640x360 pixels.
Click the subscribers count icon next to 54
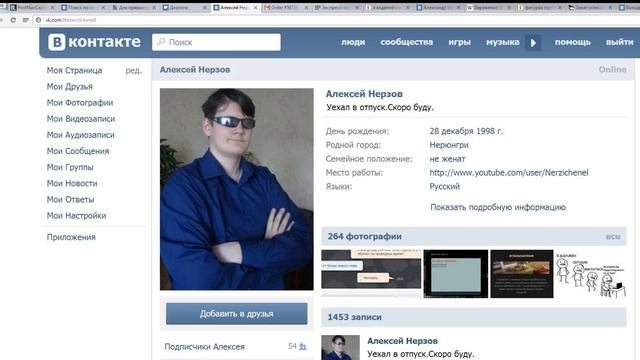[x=302, y=347]
